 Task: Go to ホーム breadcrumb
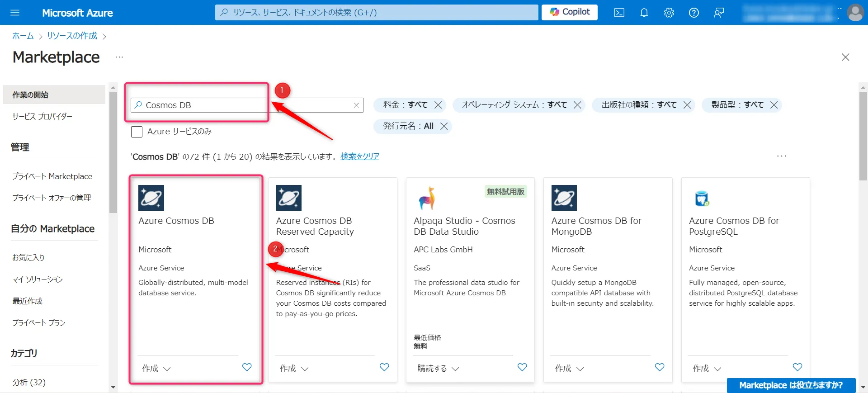[23, 36]
